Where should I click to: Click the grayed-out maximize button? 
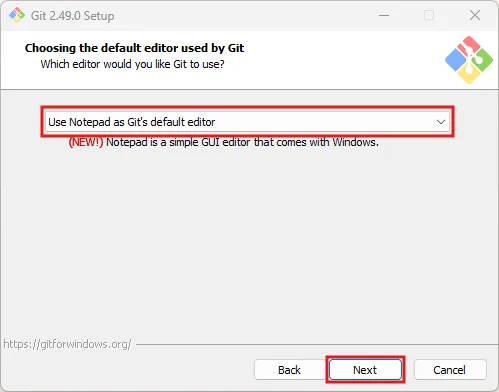(429, 15)
